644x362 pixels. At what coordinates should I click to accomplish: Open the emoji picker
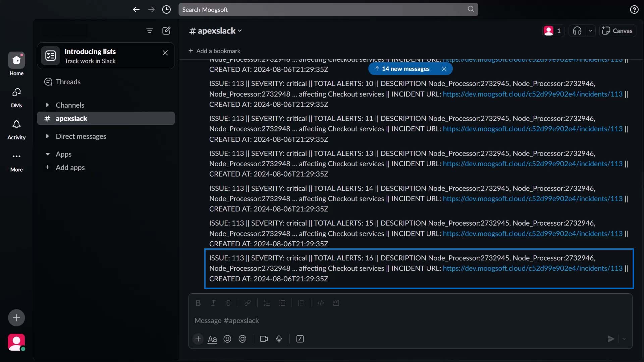[x=227, y=339]
